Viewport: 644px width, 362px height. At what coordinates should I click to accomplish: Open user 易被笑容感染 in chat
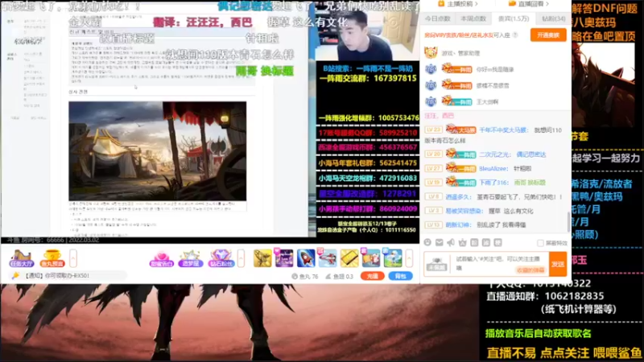tap(464, 211)
